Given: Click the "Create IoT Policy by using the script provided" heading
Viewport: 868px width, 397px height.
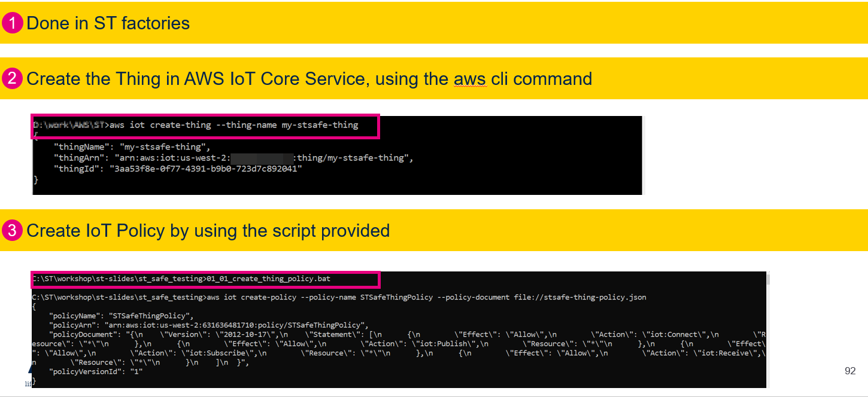Looking at the screenshot, I should pos(208,230).
